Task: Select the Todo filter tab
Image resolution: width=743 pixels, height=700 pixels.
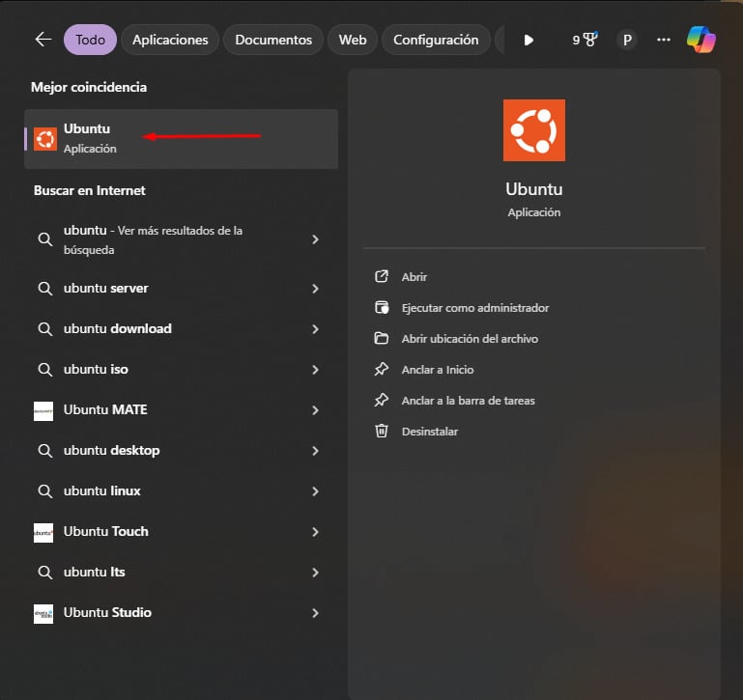Action: [x=90, y=40]
